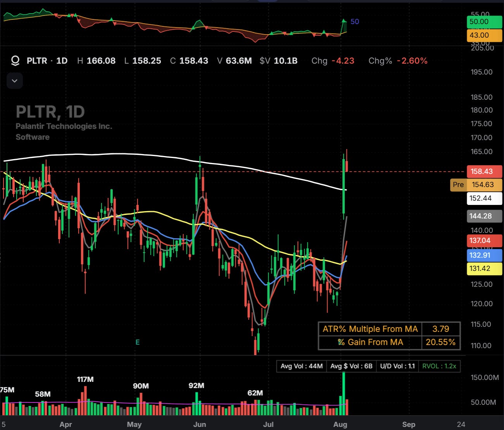Click the yellow 131.42 moving average label
Viewport: 504px width, 430px height.
point(485,269)
